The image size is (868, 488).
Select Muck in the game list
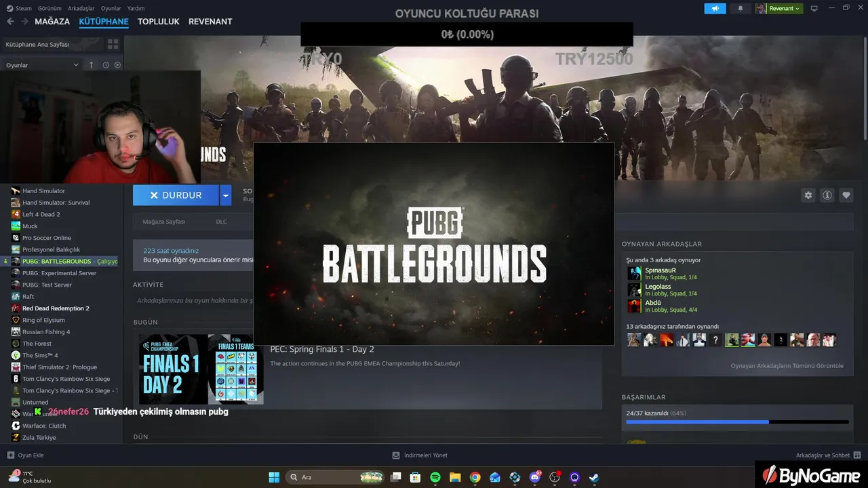[x=30, y=226]
